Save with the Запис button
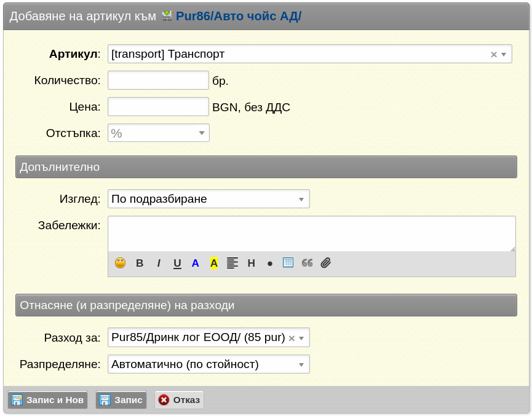Image resolution: width=532 pixels, height=416 pixels. [x=121, y=400]
